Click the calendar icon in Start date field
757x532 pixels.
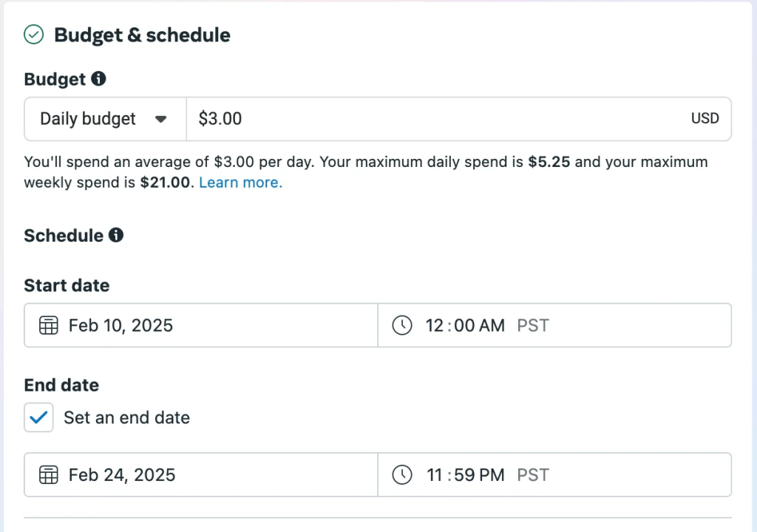pyautogui.click(x=49, y=325)
